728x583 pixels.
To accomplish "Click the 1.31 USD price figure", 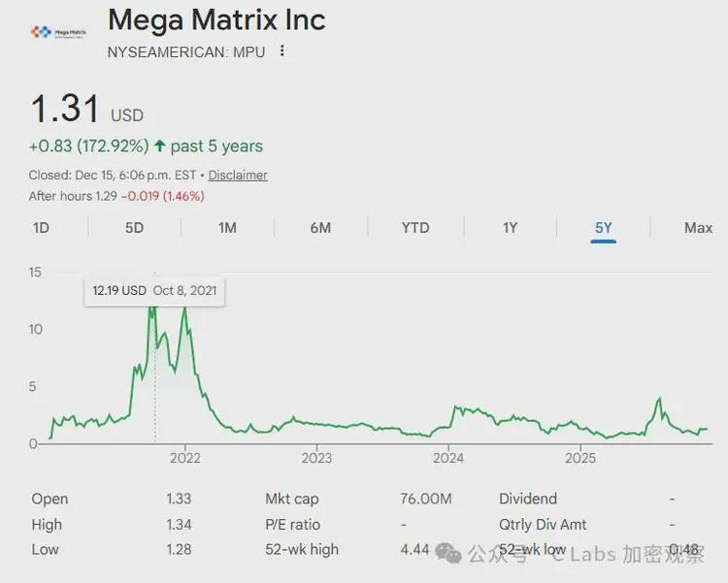I will pyautogui.click(x=65, y=109).
